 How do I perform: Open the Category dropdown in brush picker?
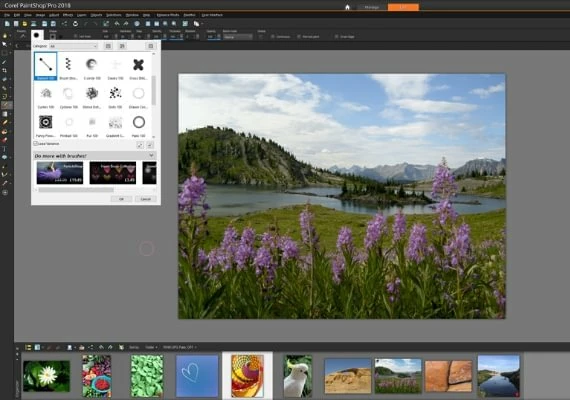[73, 46]
